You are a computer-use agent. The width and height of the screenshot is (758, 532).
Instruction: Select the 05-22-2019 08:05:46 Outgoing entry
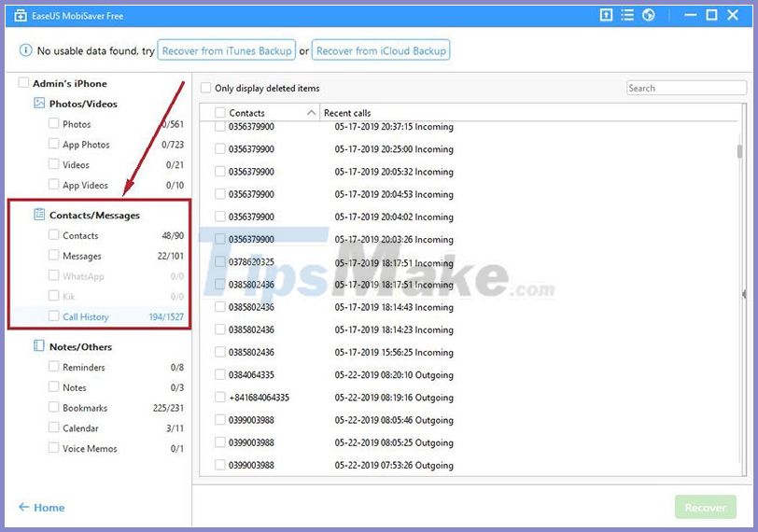(x=394, y=420)
